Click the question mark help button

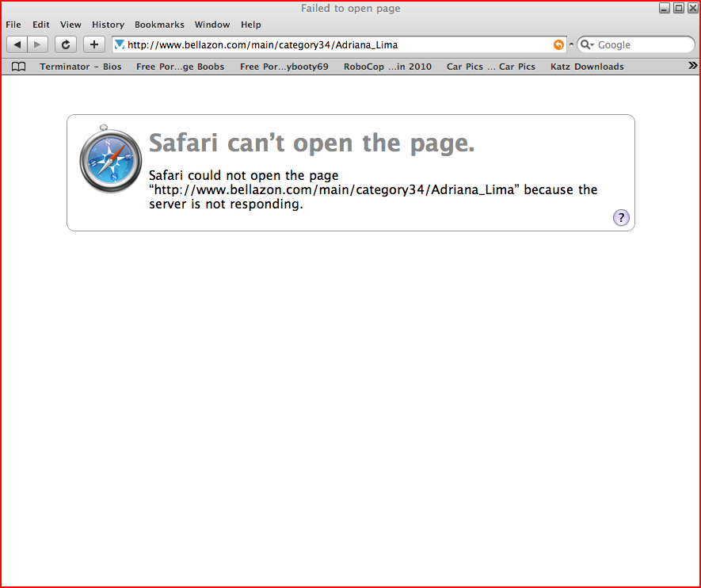tap(621, 218)
